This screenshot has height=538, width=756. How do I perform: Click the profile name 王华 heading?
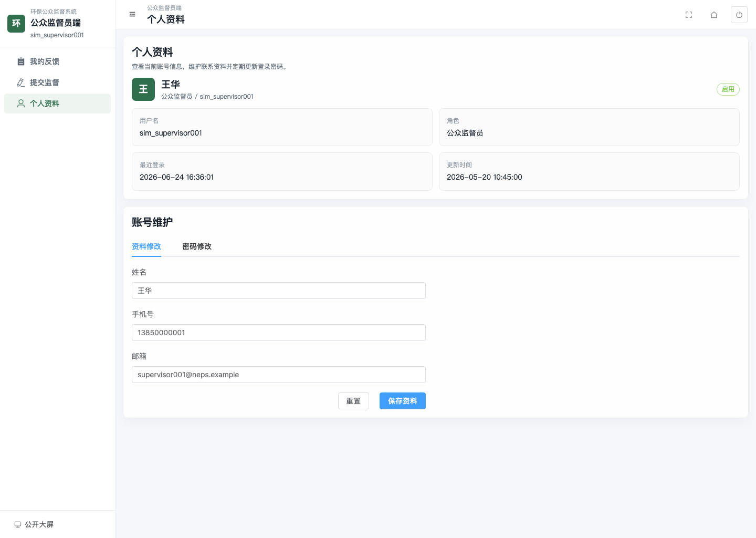coord(171,84)
